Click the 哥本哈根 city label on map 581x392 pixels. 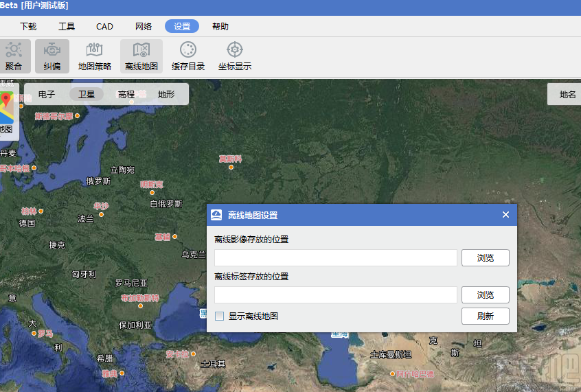click(15, 169)
